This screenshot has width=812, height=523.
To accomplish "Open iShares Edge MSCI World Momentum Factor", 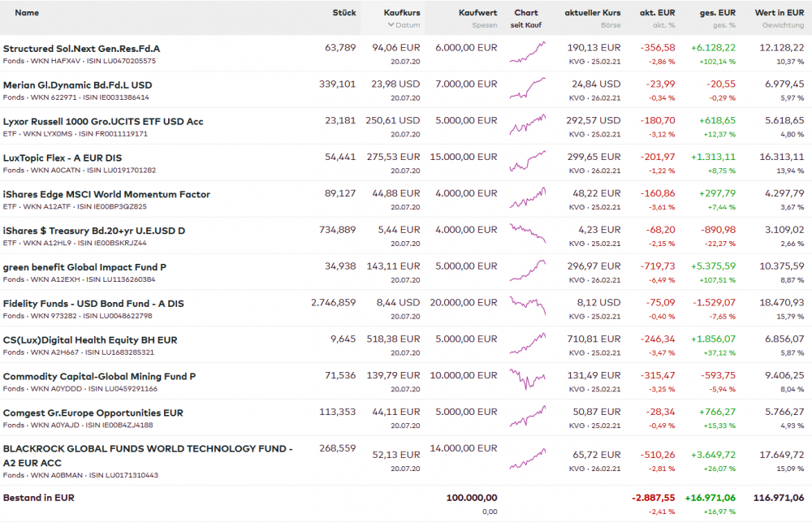I will (x=106, y=194).
